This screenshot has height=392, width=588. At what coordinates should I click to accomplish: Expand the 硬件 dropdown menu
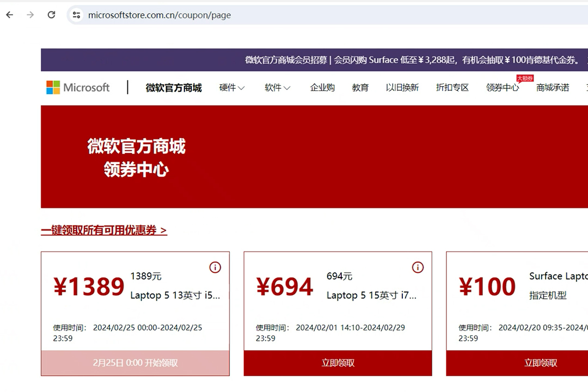pyautogui.click(x=231, y=88)
